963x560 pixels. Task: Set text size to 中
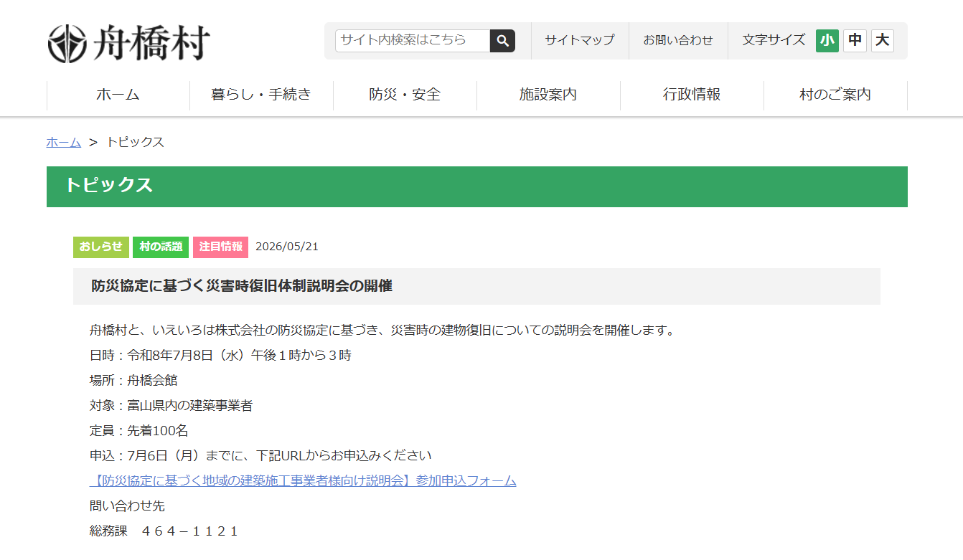click(x=855, y=40)
